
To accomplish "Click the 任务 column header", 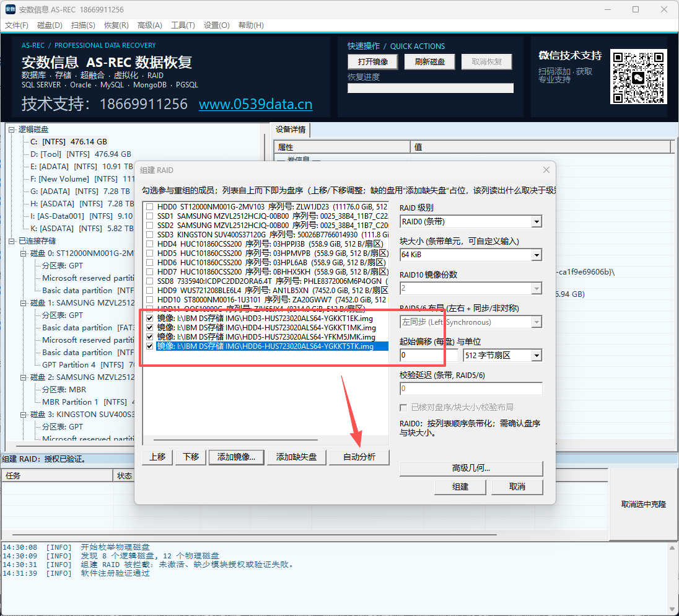I will [57, 476].
